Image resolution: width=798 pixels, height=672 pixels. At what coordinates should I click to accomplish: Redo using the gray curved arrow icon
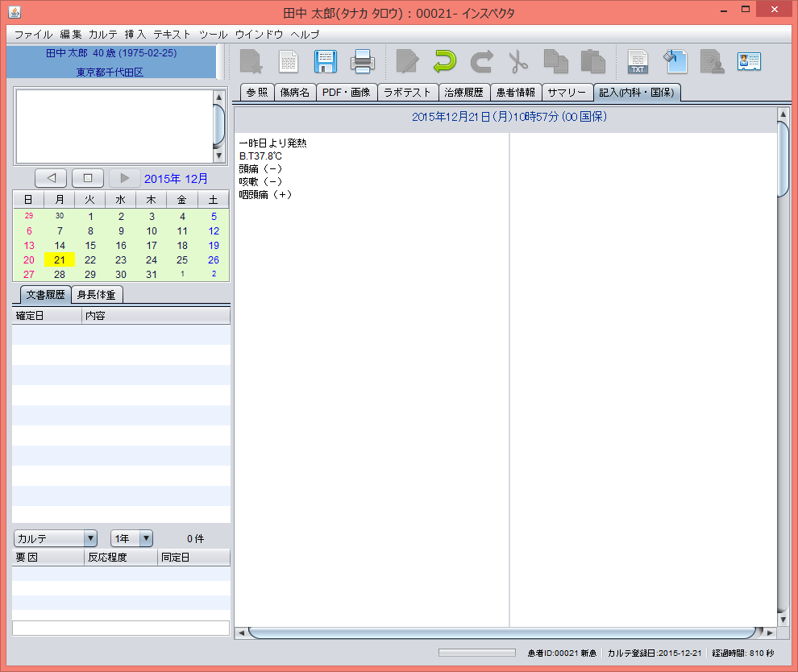tap(480, 61)
